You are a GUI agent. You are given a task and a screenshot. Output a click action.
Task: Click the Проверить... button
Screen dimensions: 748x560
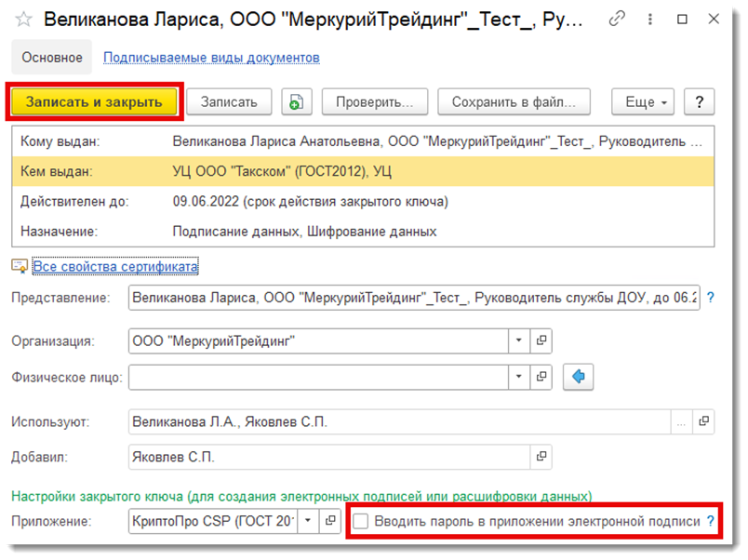coord(374,102)
